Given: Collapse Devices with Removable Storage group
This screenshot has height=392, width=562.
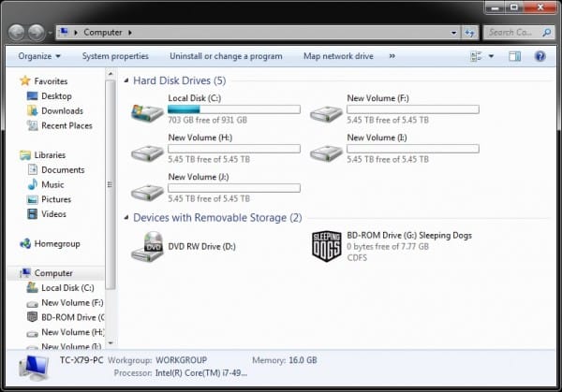Looking at the screenshot, I should (126, 217).
